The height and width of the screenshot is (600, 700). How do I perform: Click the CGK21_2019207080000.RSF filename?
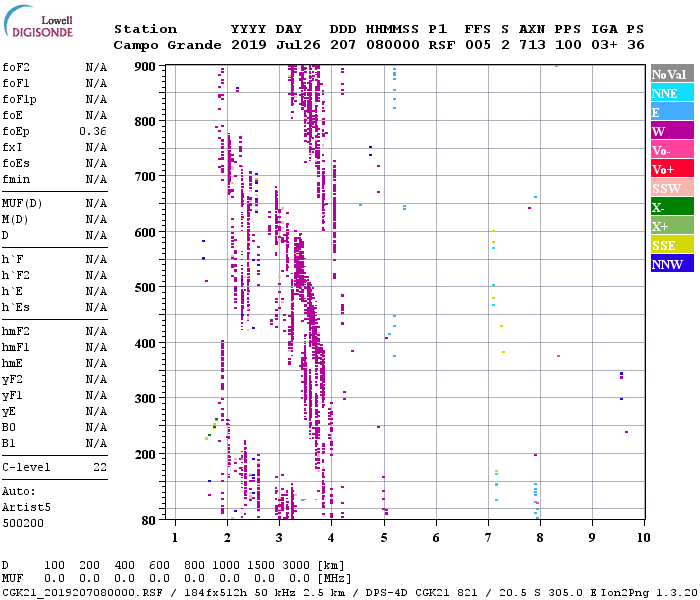point(82,593)
